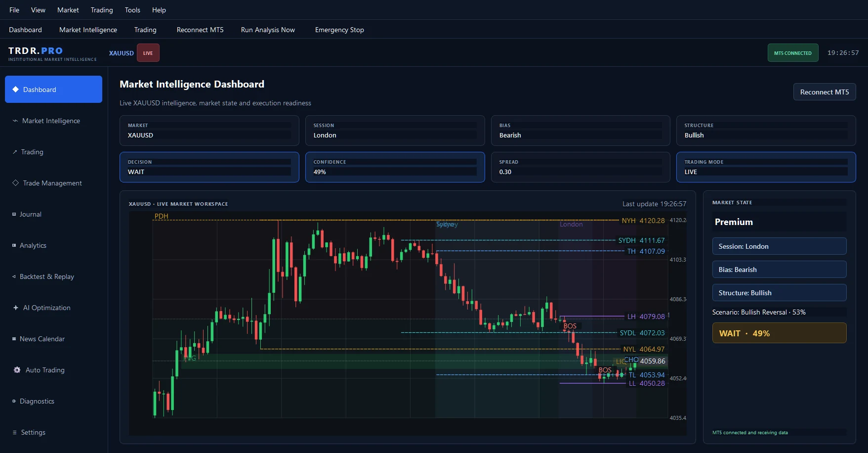This screenshot has width=868, height=453.
Task: Click Emergency Stop in toolbar
Action: coord(339,30)
